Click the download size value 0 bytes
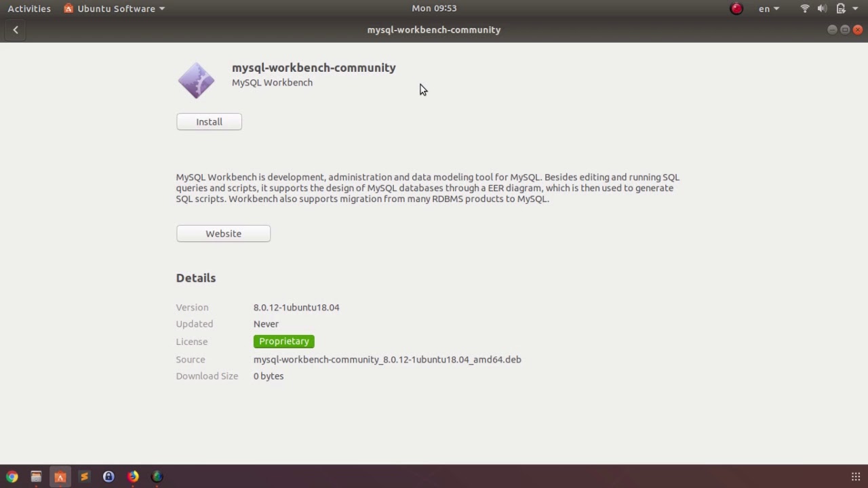This screenshot has width=868, height=488. [269, 376]
